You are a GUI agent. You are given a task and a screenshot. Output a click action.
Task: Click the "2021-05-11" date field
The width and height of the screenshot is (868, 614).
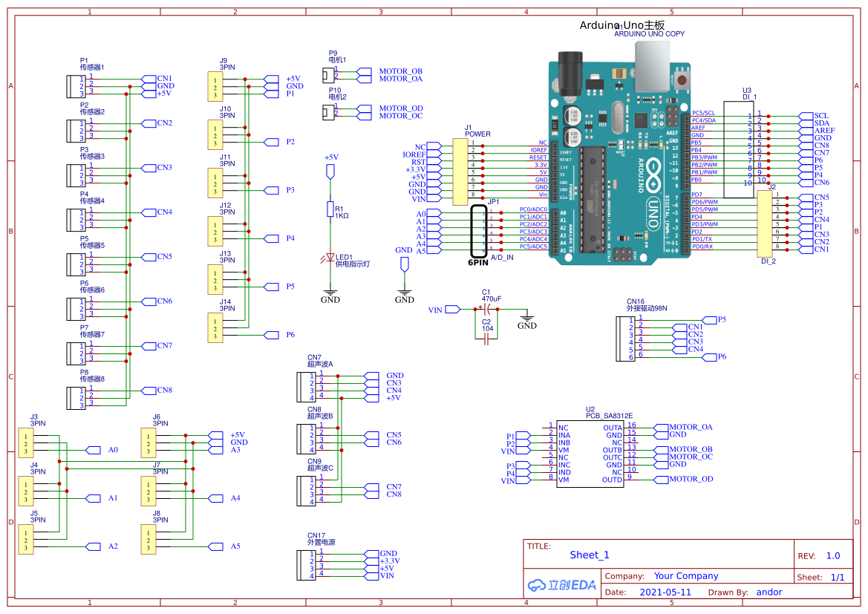[x=665, y=592]
